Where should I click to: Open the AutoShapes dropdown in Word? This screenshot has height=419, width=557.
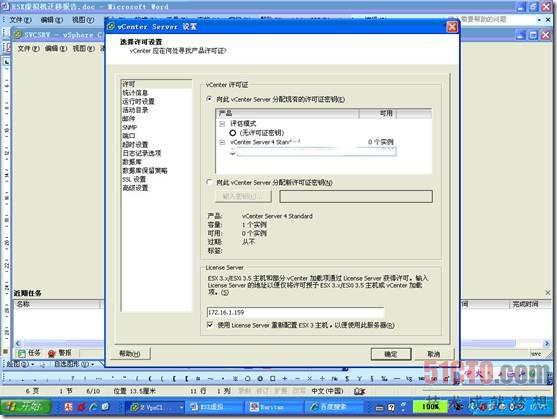74,364
